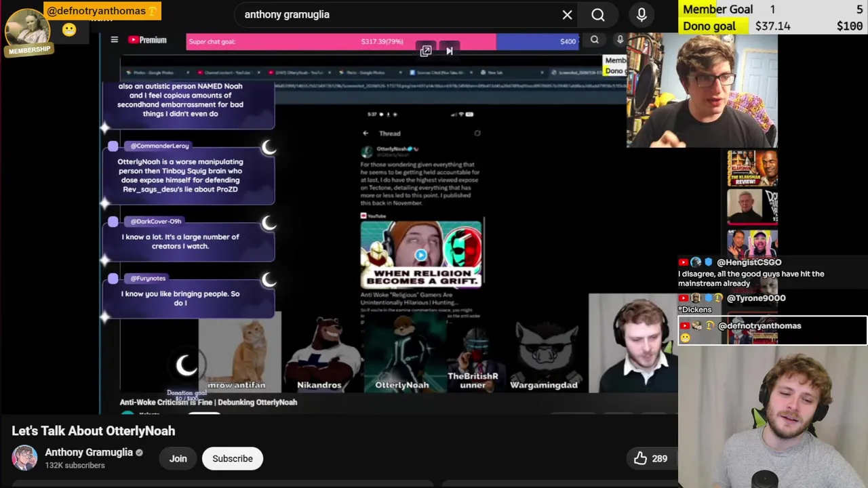Image resolution: width=868 pixels, height=488 pixels.
Task: Click the inner video's search magnifier icon
Action: pyautogui.click(x=595, y=41)
